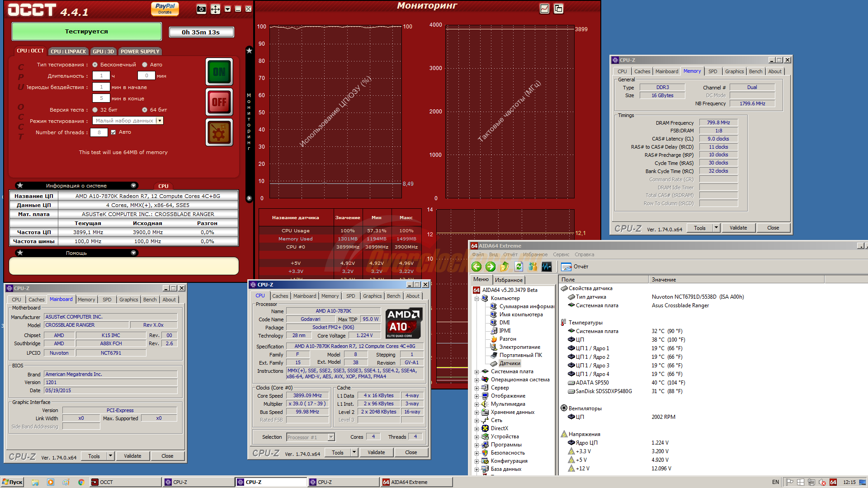868x488 pixels.
Task: Click the green ON start button
Action: click(x=219, y=72)
